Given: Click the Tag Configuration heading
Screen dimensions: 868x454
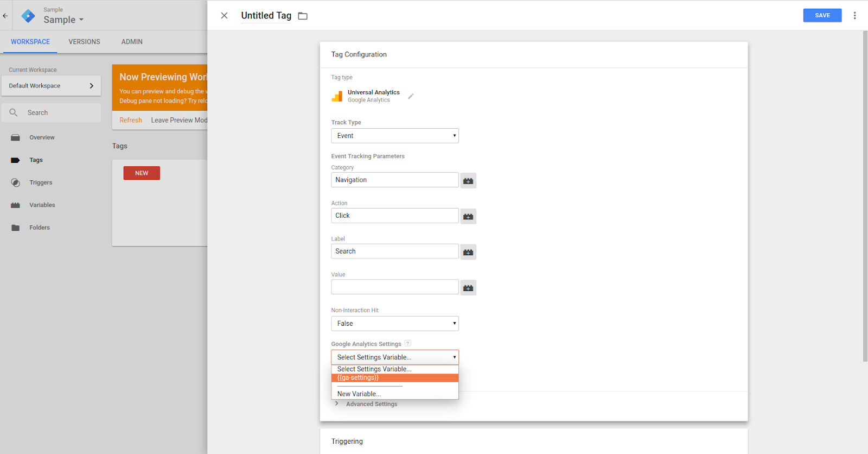Looking at the screenshot, I should tap(359, 54).
